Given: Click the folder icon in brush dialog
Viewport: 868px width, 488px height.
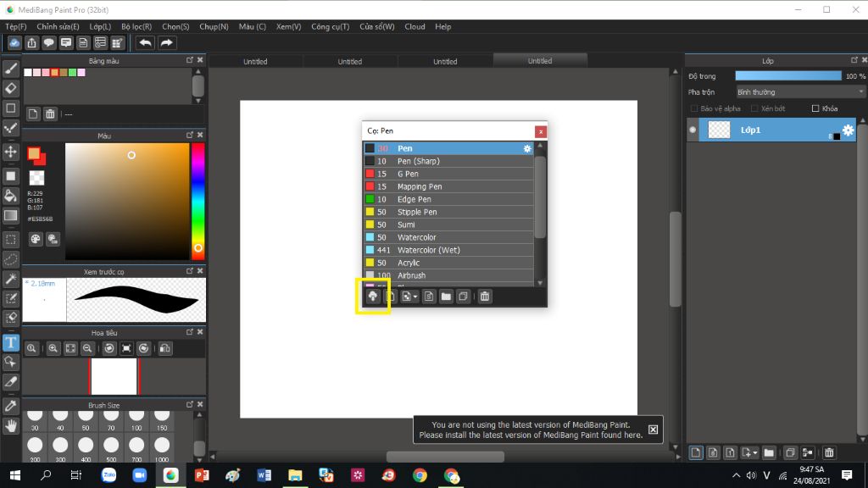Looking at the screenshot, I should (x=446, y=297).
